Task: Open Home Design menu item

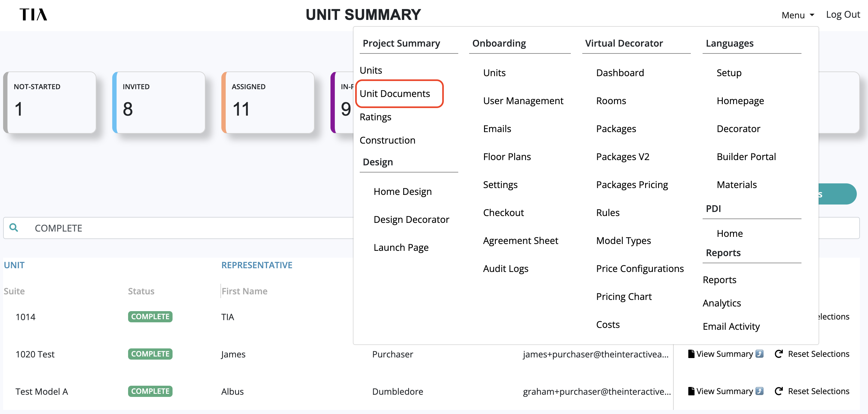Action: click(x=402, y=192)
